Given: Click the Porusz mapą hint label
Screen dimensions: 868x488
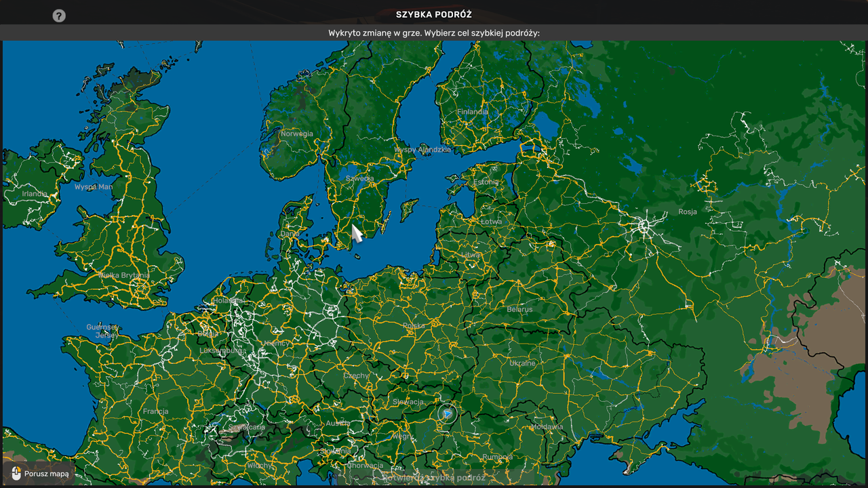Looking at the screenshot, I should (x=47, y=474).
